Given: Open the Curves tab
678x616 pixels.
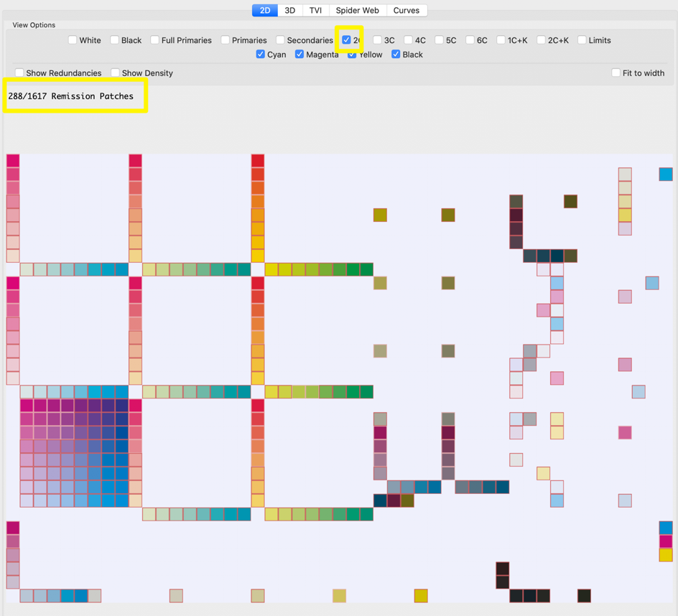Looking at the screenshot, I should (x=407, y=10).
